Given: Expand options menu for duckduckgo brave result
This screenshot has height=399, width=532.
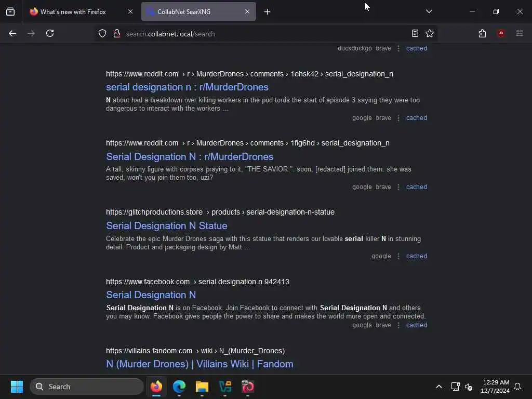Looking at the screenshot, I should click(x=398, y=48).
